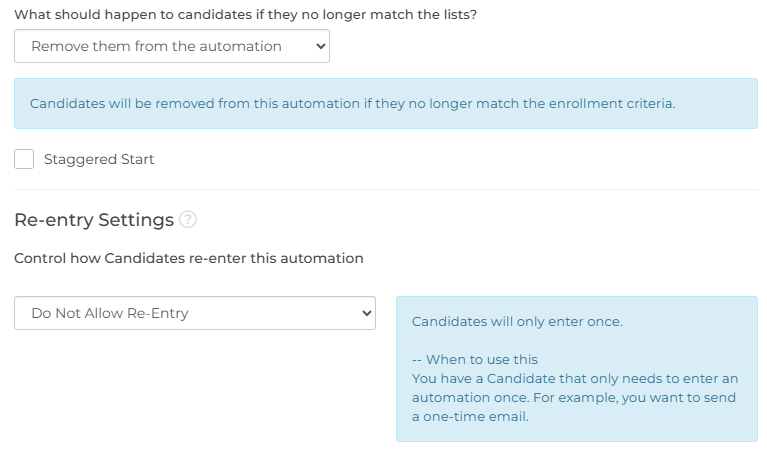Click the 'Do Not Allow Re-Entry' option text
The width and height of the screenshot is (767, 454).
[110, 313]
